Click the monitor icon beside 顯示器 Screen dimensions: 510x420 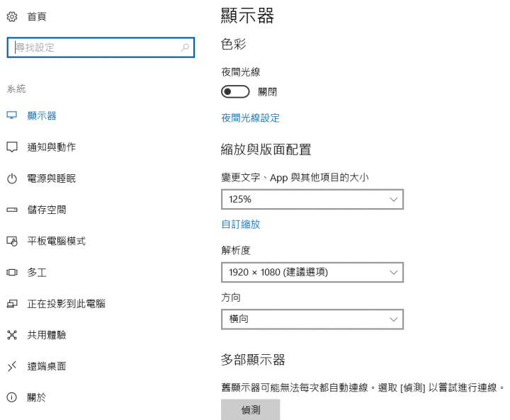coord(12,115)
